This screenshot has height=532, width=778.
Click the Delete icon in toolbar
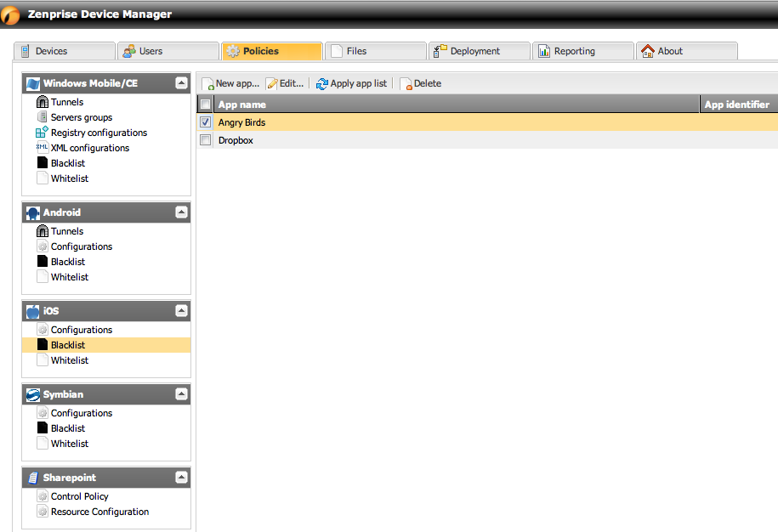click(406, 84)
